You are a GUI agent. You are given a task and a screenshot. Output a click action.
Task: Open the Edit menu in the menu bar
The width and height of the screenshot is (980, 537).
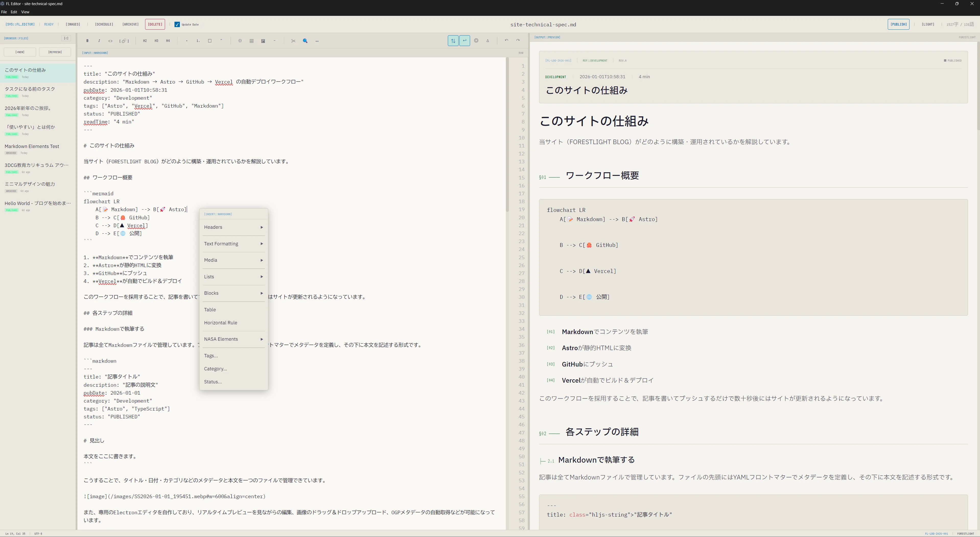[x=14, y=12]
